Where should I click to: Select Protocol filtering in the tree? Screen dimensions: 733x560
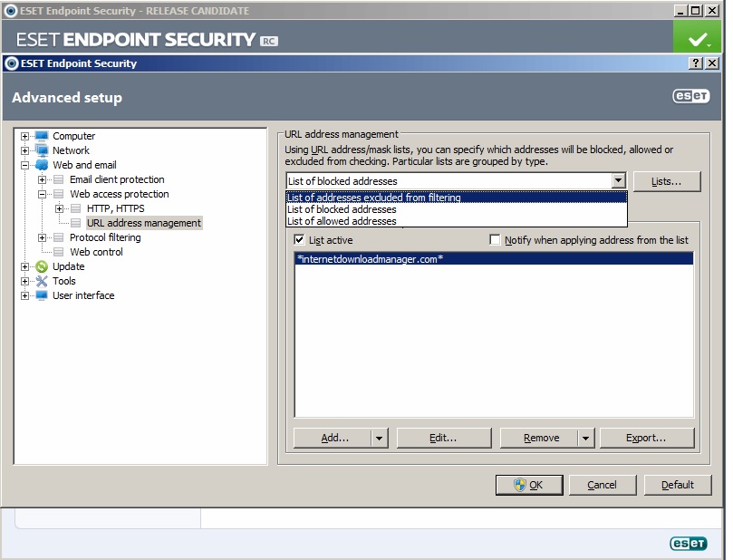point(105,237)
